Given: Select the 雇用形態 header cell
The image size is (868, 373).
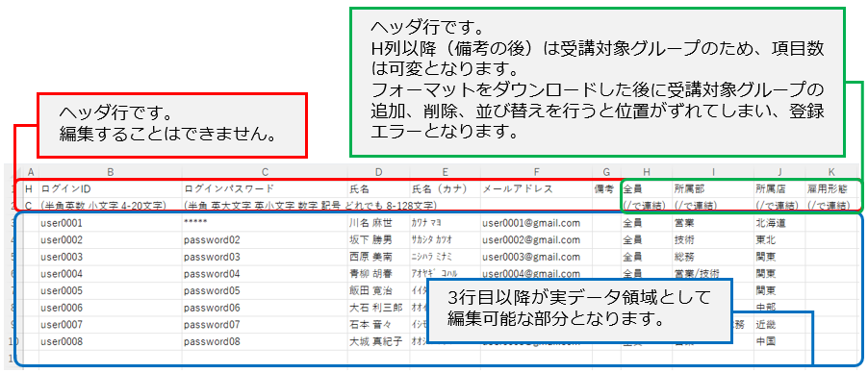Looking at the screenshot, I should pos(830,188).
